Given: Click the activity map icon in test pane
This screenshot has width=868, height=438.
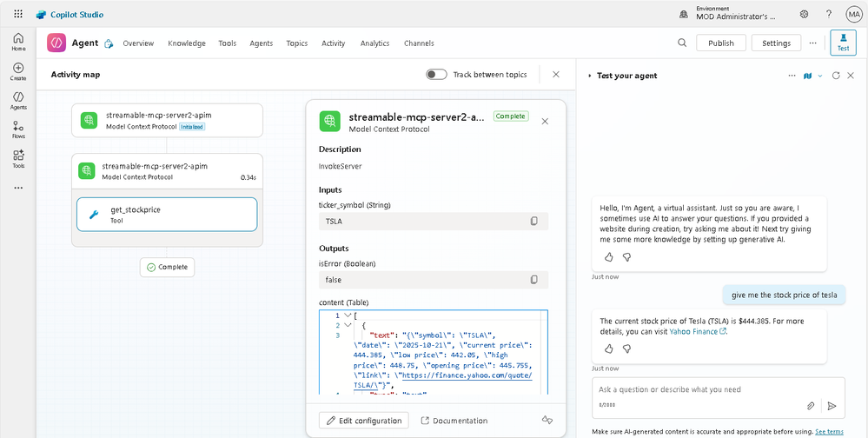Looking at the screenshot, I should click(808, 76).
